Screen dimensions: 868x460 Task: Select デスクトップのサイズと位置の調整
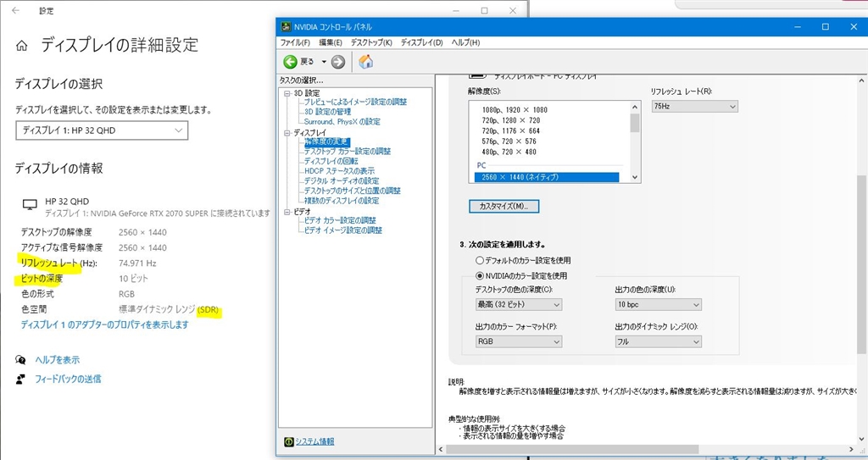352,191
